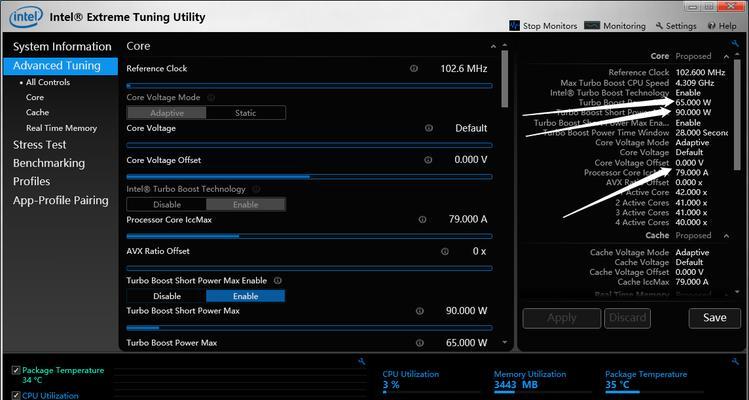
Task: Open the Stress Test page
Action: click(x=39, y=145)
